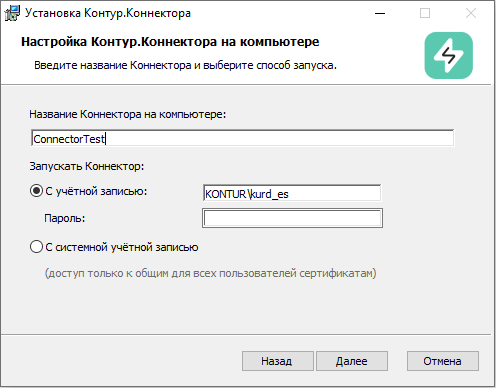The height and width of the screenshot is (388, 496).
Task: Click the heading 'Настройка Контур.Коннектора на компьютере'
Action: coord(170,42)
